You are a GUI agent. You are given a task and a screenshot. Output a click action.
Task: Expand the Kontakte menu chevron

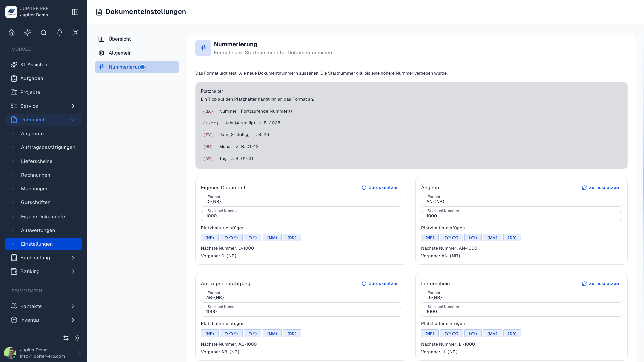click(73, 306)
